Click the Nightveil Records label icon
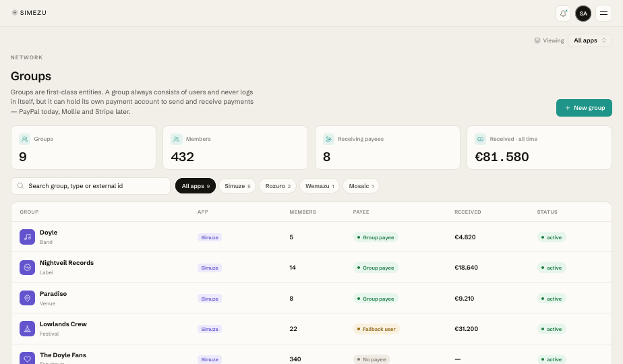The image size is (623, 364). [28, 268]
